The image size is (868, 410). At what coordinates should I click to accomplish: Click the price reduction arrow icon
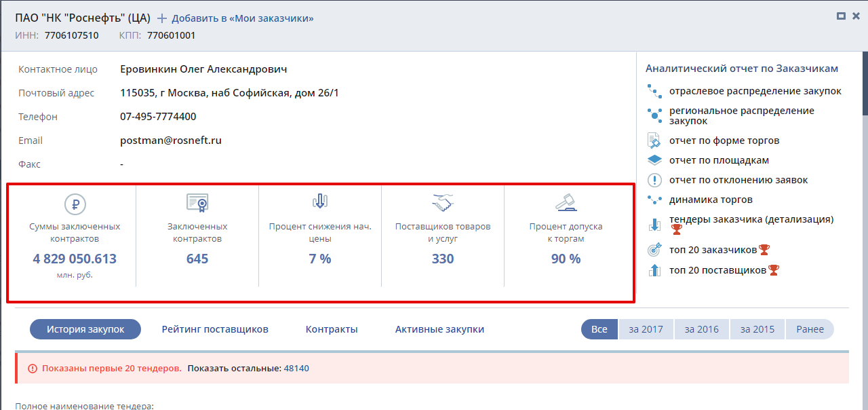coord(320,201)
